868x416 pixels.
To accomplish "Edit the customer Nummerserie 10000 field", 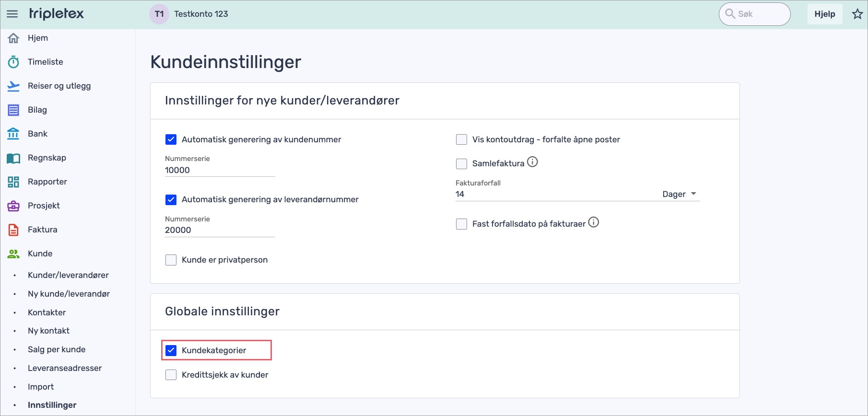I will coord(220,170).
